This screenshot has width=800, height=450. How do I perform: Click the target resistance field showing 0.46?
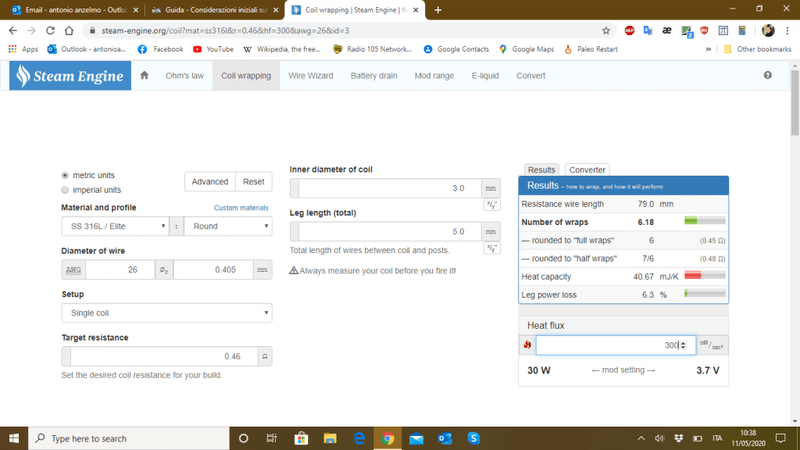[x=164, y=357]
